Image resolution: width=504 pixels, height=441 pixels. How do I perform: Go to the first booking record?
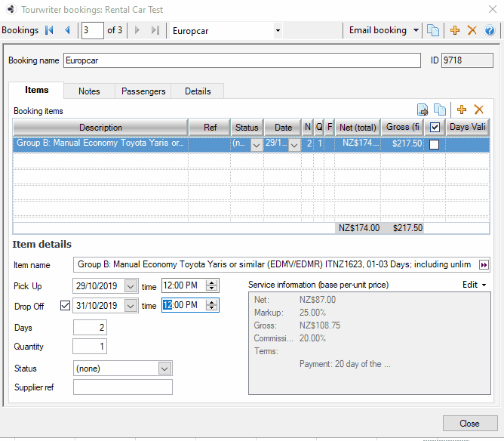[50, 30]
